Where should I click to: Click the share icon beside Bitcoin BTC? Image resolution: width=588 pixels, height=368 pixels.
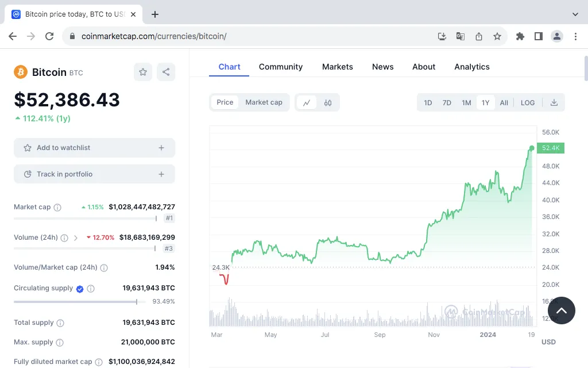click(166, 72)
